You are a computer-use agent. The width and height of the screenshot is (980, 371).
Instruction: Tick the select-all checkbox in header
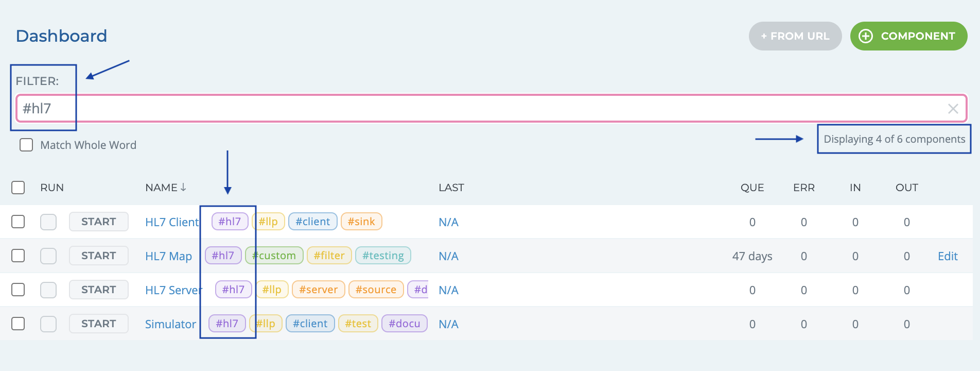(x=18, y=188)
